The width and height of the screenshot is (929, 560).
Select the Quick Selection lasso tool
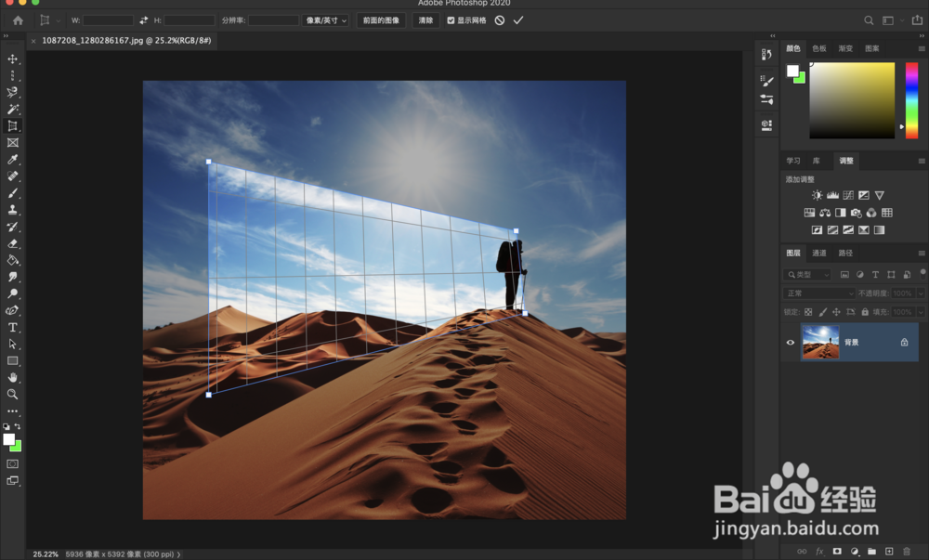click(12, 92)
